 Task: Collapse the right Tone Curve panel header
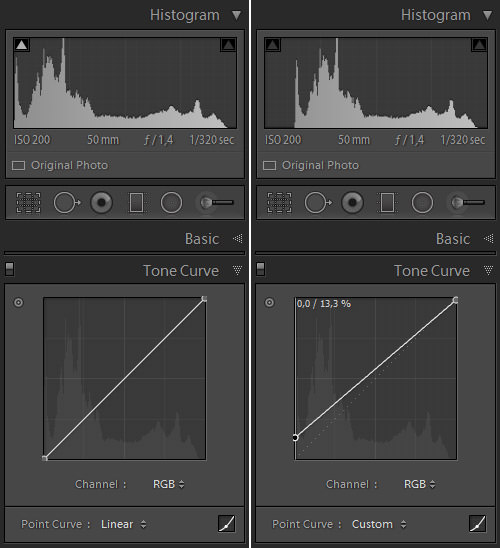coord(488,270)
